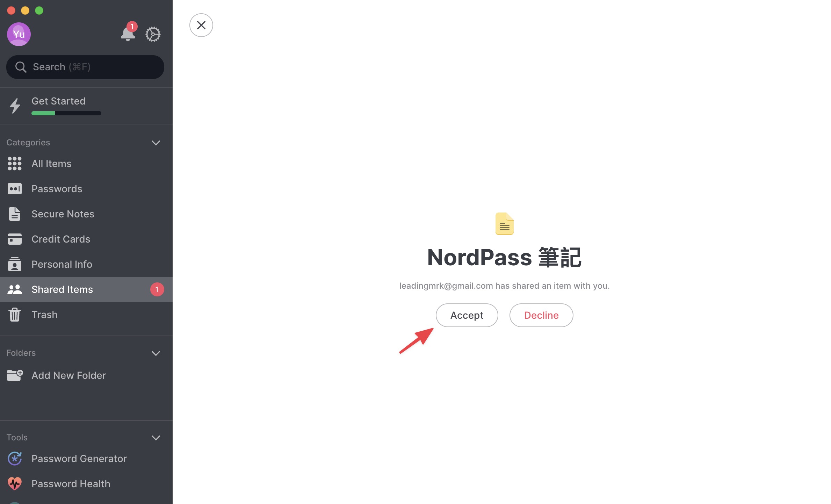Viewport: 831px width, 504px height.
Task: Select All Items category
Action: pyautogui.click(x=86, y=164)
